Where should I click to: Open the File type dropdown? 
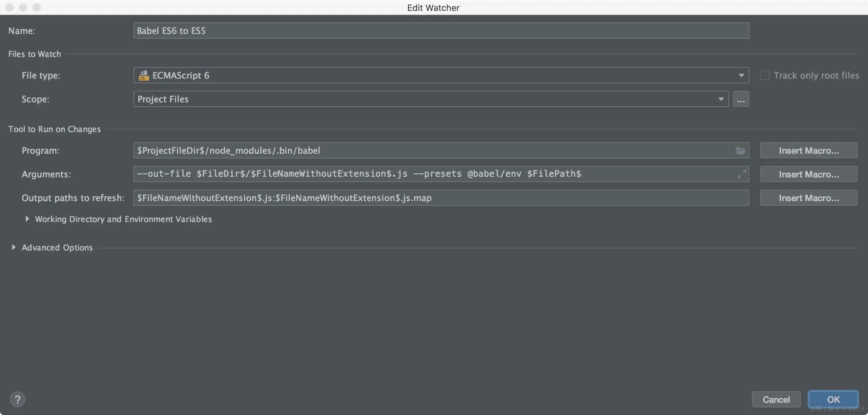741,75
